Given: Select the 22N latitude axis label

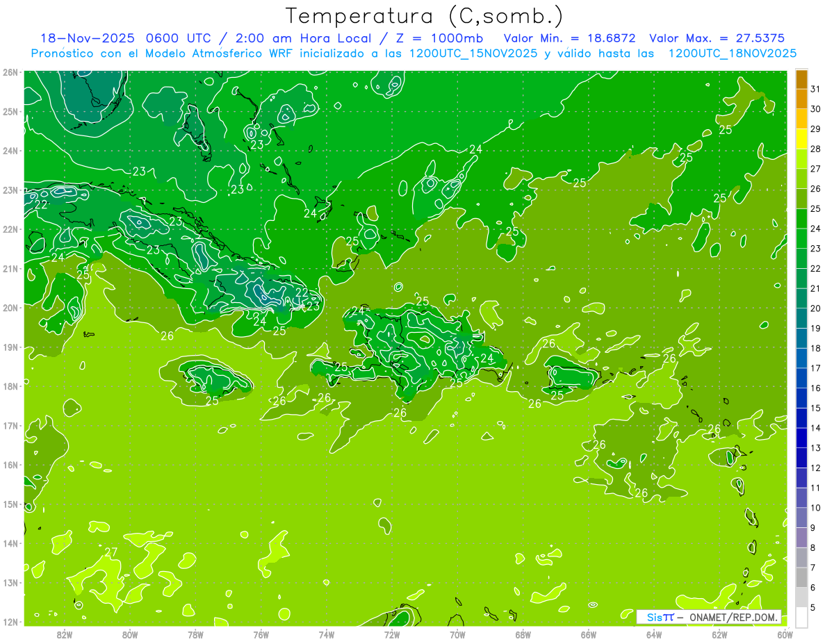Looking at the screenshot, I should pos(10,229).
